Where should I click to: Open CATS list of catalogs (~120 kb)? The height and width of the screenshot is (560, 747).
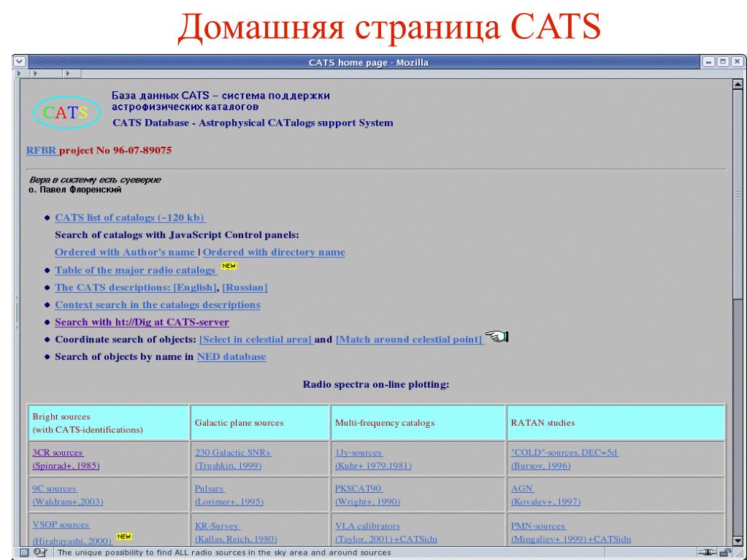[130, 218]
